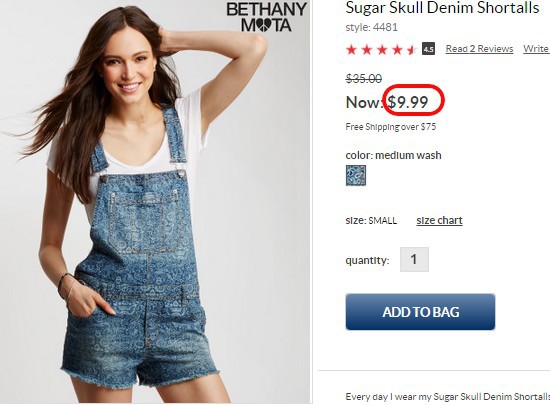Viewport: 550px width, 405px height.
Task: Click the 4.5 rating badge
Action: pos(428,49)
